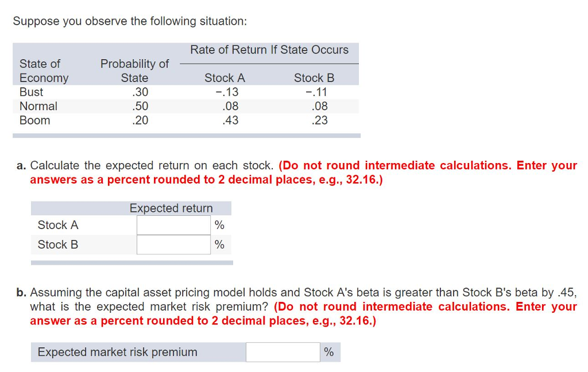Click the Boom row label
This screenshot has height=372, width=588.
pyautogui.click(x=35, y=121)
